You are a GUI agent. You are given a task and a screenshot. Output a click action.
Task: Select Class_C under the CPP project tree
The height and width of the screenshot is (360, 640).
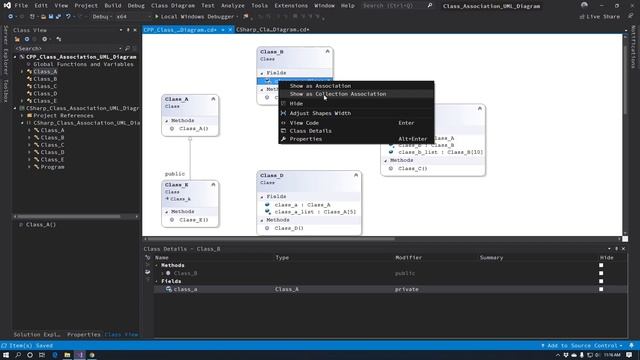[x=45, y=86]
